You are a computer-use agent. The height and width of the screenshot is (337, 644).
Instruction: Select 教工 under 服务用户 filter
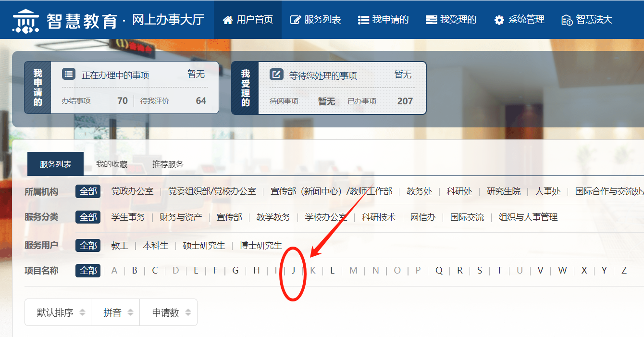[120, 245]
